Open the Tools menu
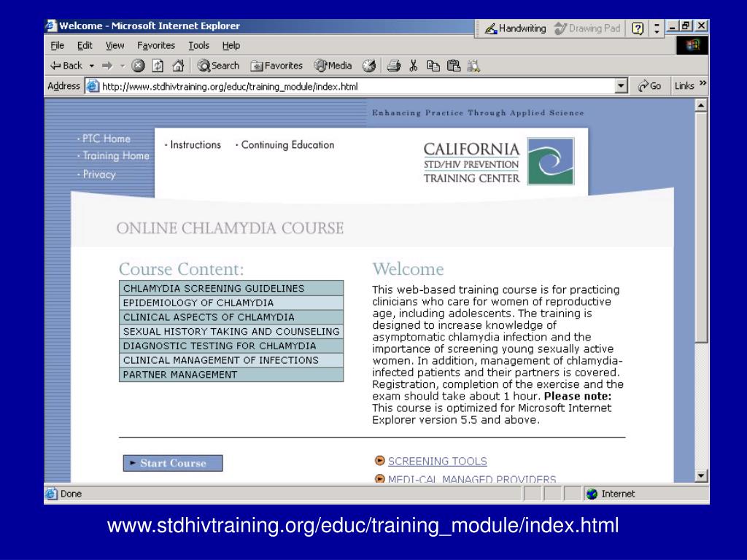The width and height of the screenshot is (747, 560). [198, 46]
